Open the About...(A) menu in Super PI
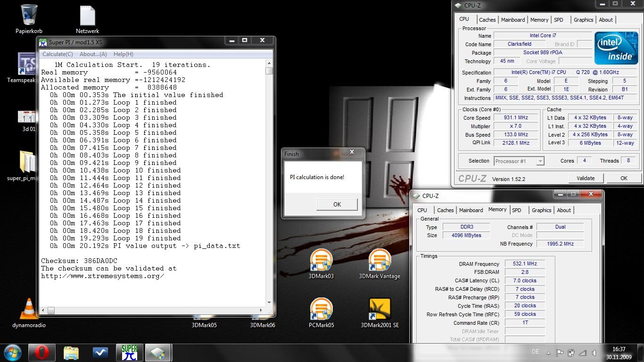The width and height of the screenshot is (644, 362). 93,54
